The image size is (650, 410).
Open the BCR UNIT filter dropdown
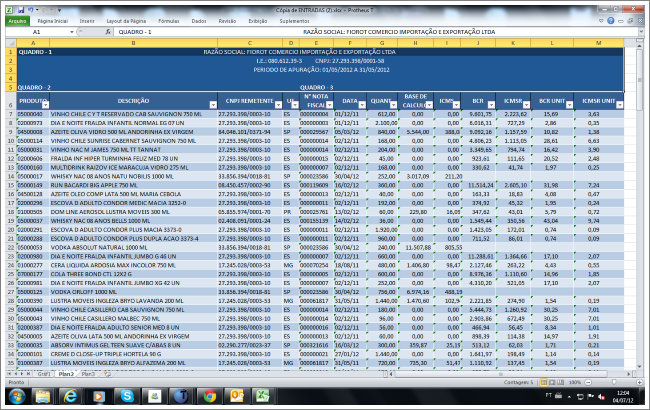tap(570, 105)
